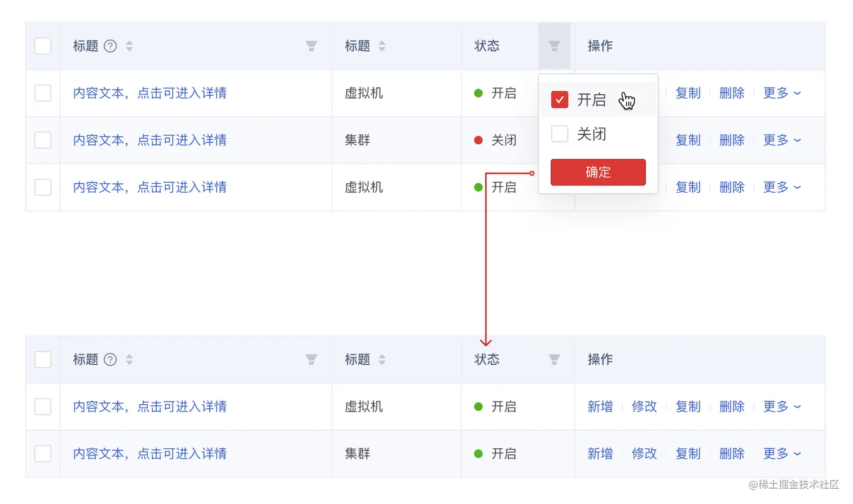Open the content link in top table's 集群 row
853x504 pixels.
[x=150, y=140]
